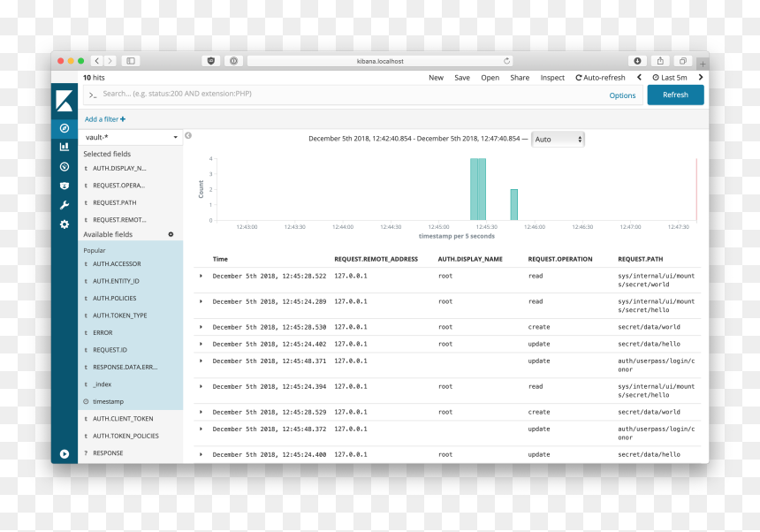Move time range forward with right chevron
Screen dimensions: 760x532
701,78
